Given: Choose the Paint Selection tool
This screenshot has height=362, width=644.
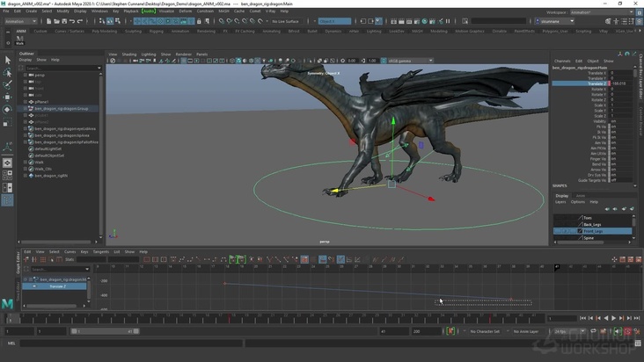Looking at the screenshot, I should 8,85.
